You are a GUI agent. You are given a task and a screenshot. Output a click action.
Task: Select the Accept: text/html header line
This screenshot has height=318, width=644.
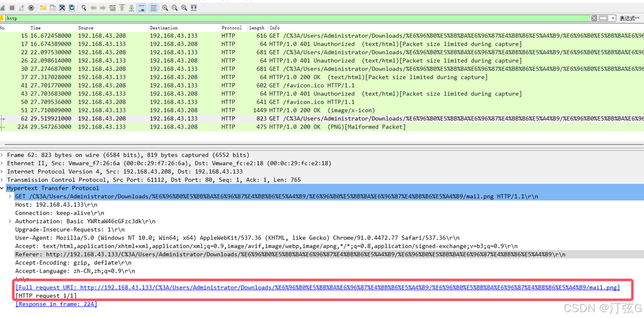point(266,246)
